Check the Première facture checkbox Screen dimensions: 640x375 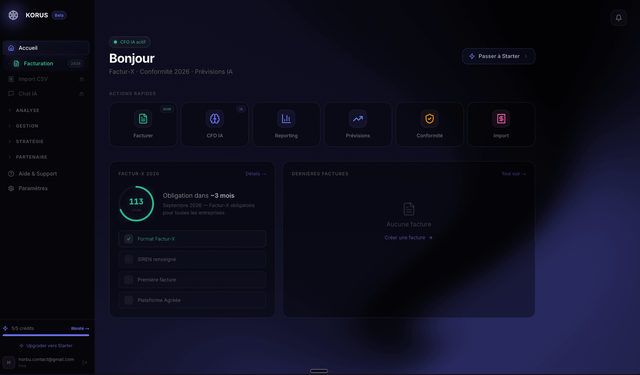(129, 280)
